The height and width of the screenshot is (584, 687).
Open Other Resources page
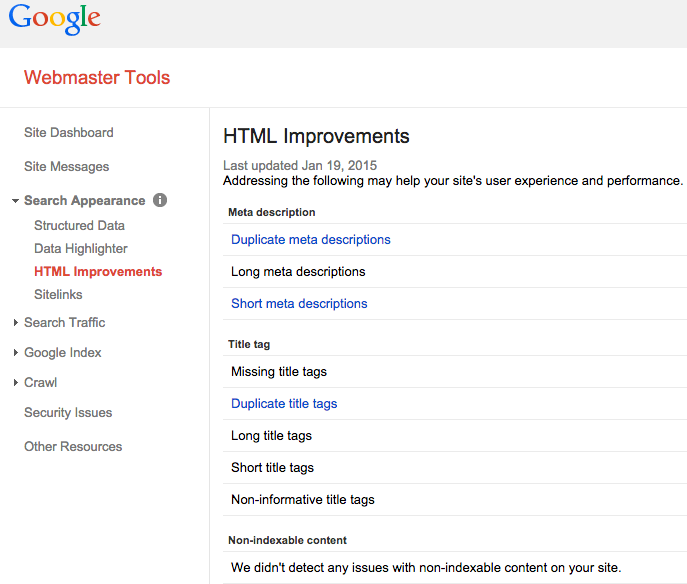click(73, 447)
